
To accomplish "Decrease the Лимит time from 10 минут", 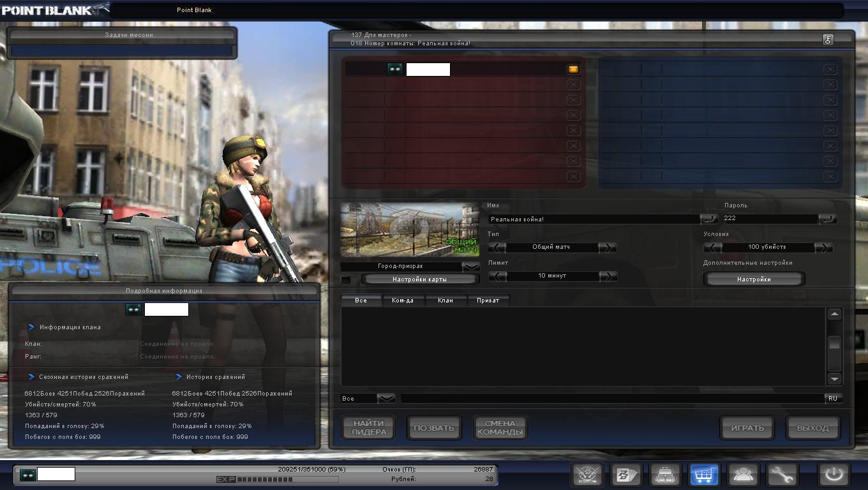I will [x=497, y=276].
